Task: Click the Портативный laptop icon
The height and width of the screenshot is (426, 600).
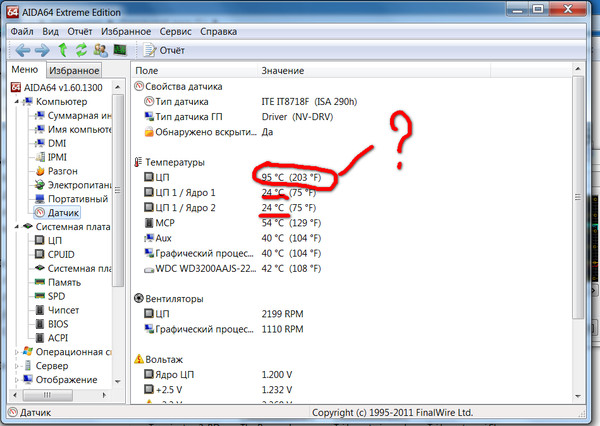Action: pyautogui.click(x=40, y=199)
